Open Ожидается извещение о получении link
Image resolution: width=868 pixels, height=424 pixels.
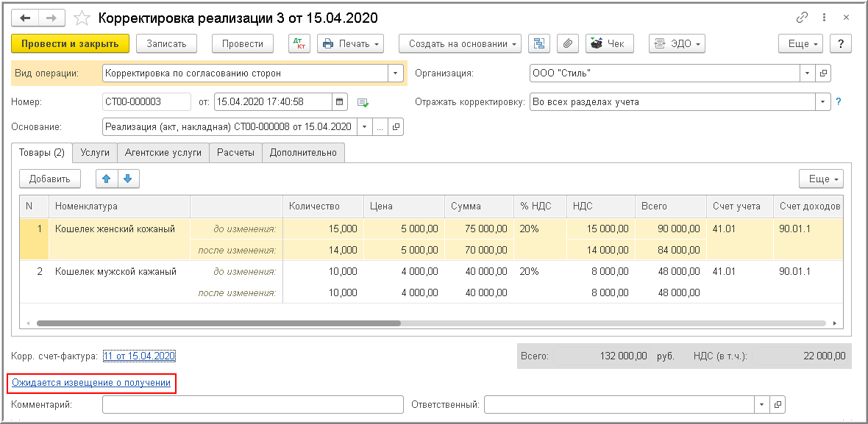click(x=91, y=383)
